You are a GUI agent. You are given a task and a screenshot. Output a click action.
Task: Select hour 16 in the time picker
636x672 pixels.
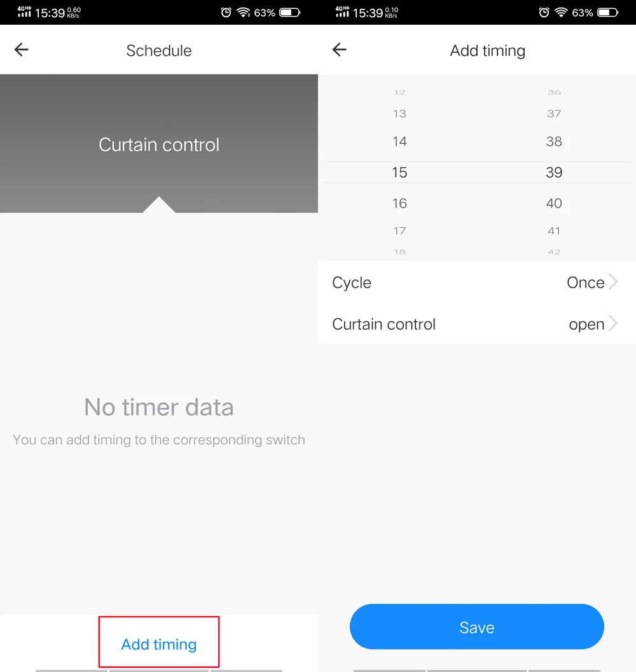pyautogui.click(x=399, y=203)
